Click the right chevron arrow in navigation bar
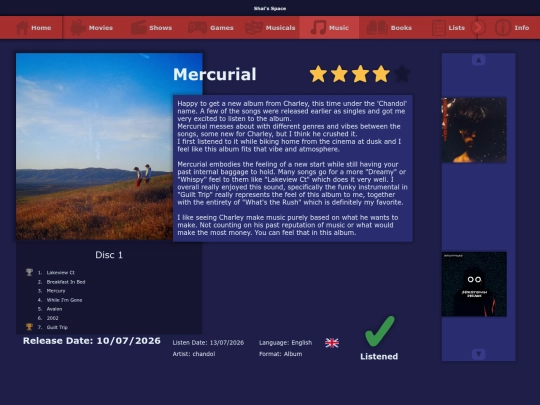Screen dimensions: 540x405 pyautogui.click(x=478, y=28)
